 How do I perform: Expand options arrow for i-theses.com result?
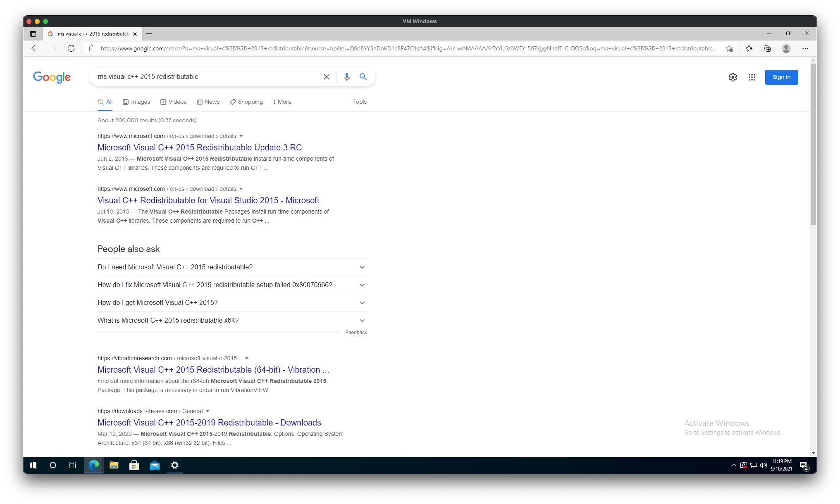[x=208, y=411]
